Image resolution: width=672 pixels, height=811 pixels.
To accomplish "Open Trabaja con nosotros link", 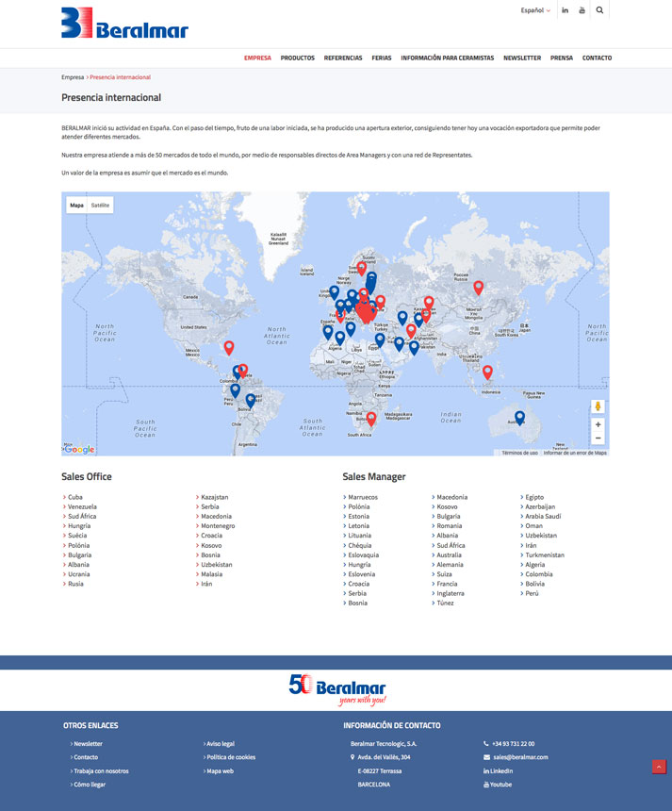I will 101,771.
